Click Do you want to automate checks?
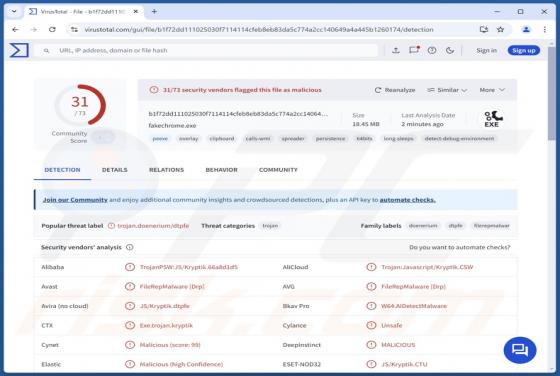 coord(460,247)
